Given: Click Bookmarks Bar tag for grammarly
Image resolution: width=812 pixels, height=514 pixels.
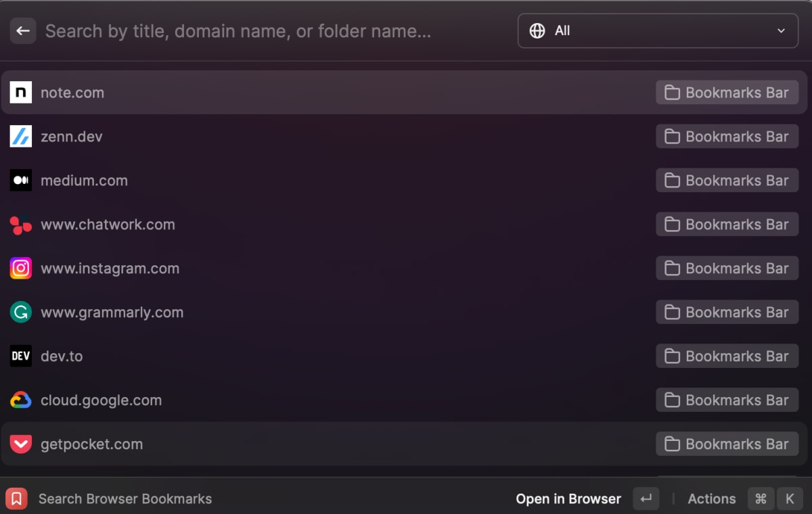Looking at the screenshot, I should pos(727,312).
